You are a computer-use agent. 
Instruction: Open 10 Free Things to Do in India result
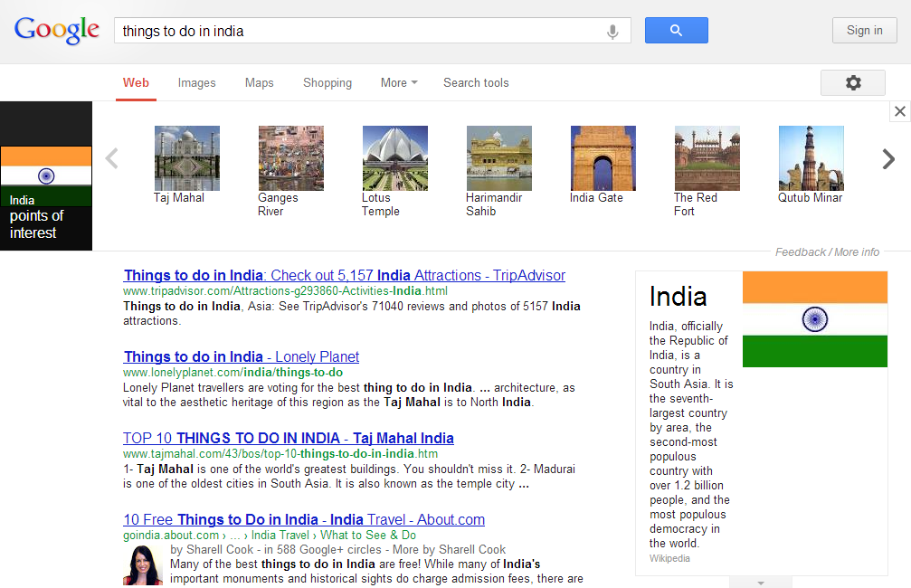tap(304, 519)
